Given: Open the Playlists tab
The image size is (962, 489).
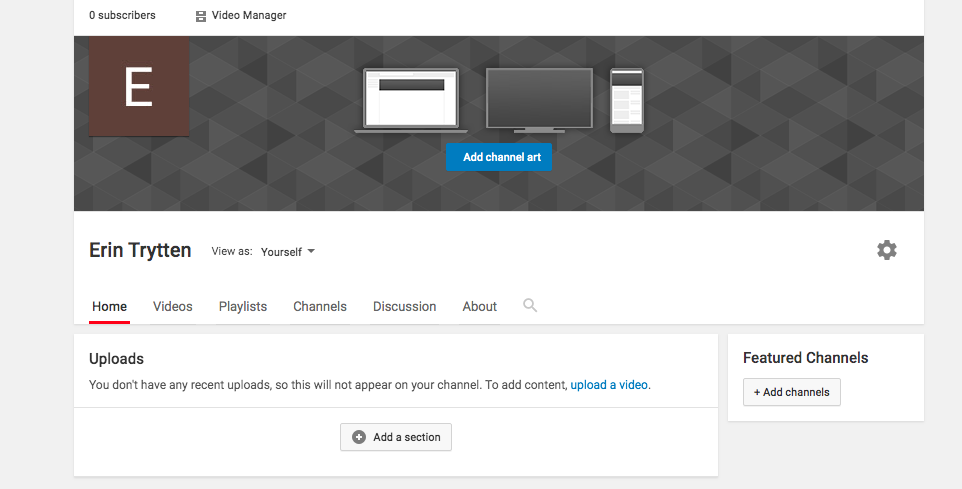Looking at the screenshot, I should 243,307.
